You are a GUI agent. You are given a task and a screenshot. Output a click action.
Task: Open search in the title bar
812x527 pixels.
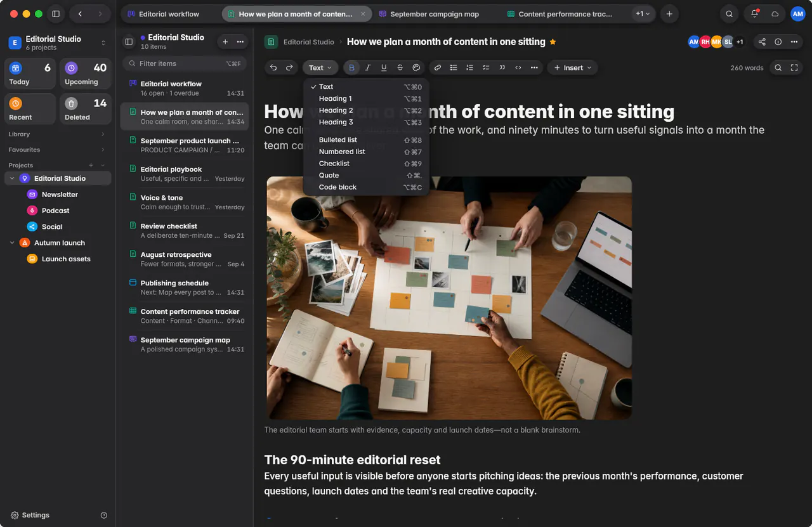coord(730,14)
